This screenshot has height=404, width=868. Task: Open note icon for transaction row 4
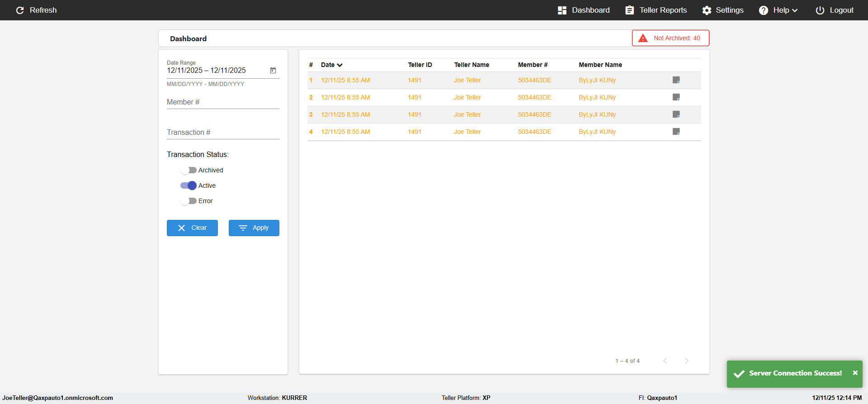pos(676,132)
